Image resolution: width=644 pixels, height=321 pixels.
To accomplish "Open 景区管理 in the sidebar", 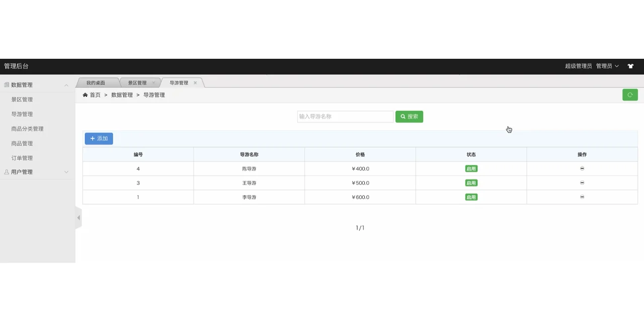I will [22, 99].
